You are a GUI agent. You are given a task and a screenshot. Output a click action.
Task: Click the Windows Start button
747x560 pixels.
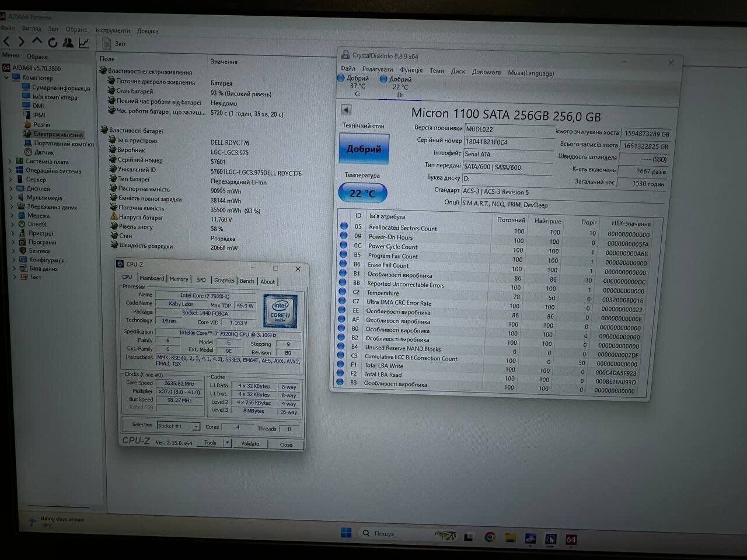tap(345, 533)
